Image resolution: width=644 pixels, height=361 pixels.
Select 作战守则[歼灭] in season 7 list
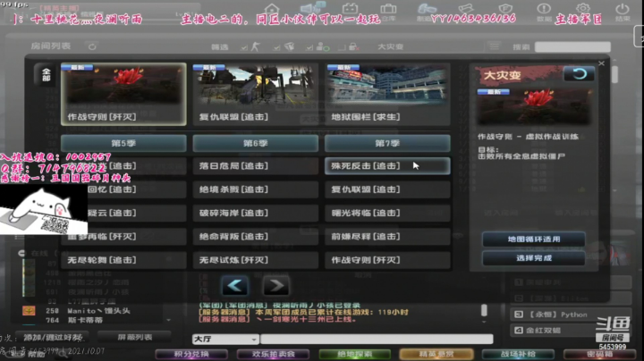click(387, 260)
